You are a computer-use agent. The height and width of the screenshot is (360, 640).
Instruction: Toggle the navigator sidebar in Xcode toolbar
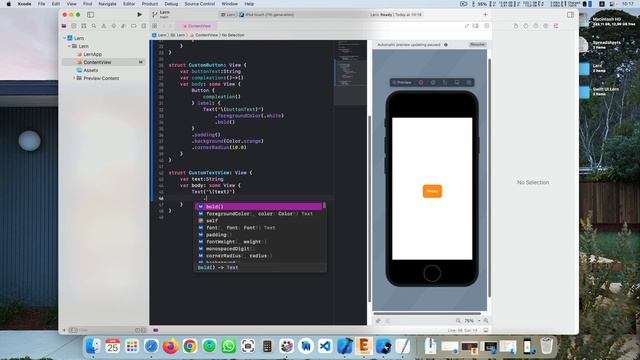[91, 14]
